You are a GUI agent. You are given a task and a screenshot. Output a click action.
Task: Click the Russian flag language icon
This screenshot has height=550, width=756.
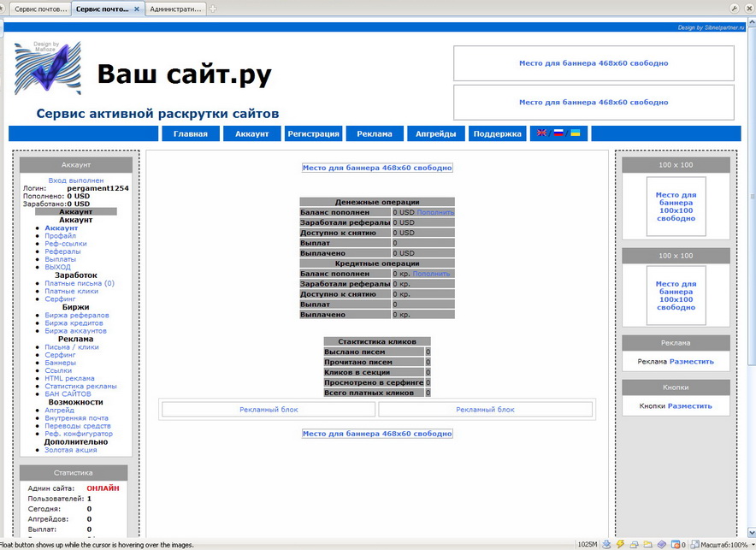tap(558, 133)
